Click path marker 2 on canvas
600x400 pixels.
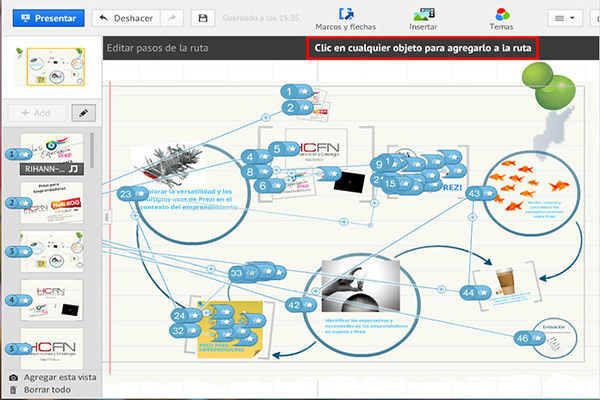pyautogui.click(x=297, y=108)
